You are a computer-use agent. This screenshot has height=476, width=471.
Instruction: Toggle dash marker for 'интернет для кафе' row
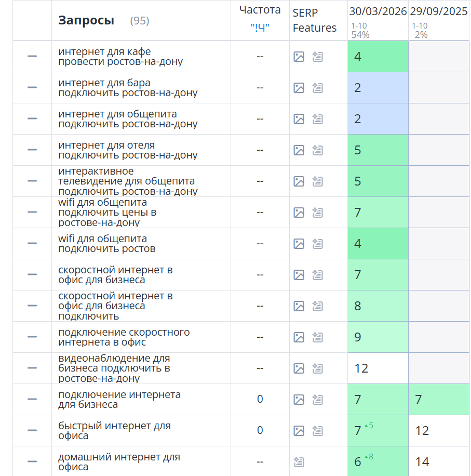(x=32, y=56)
